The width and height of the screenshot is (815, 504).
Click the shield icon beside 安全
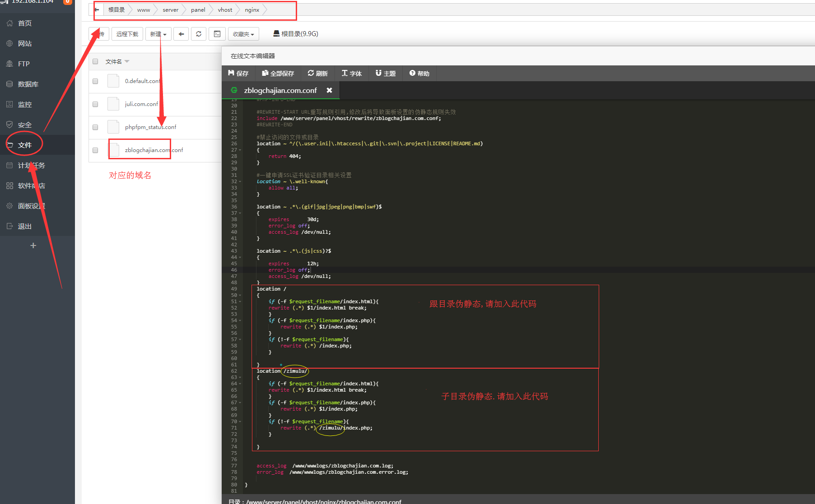[x=9, y=125]
